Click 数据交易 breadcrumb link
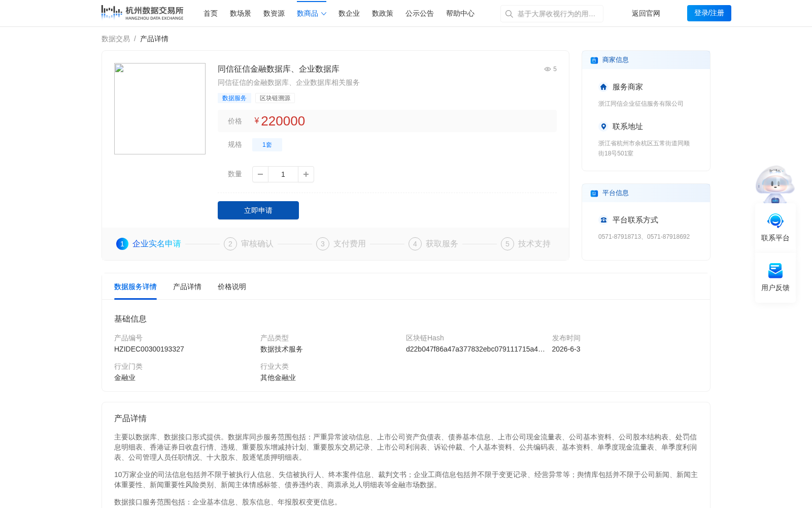The width and height of the screenshot is (812, 508). coord(116,39)
